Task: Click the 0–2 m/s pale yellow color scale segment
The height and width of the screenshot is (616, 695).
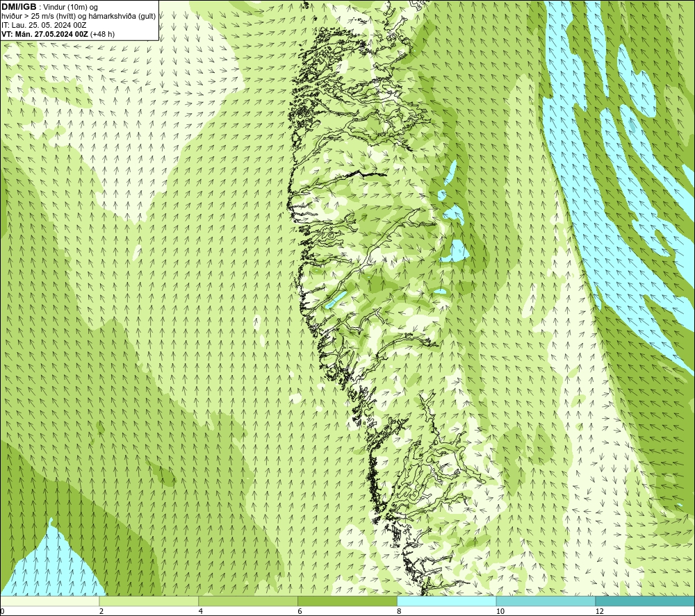Action: point(50,601)
